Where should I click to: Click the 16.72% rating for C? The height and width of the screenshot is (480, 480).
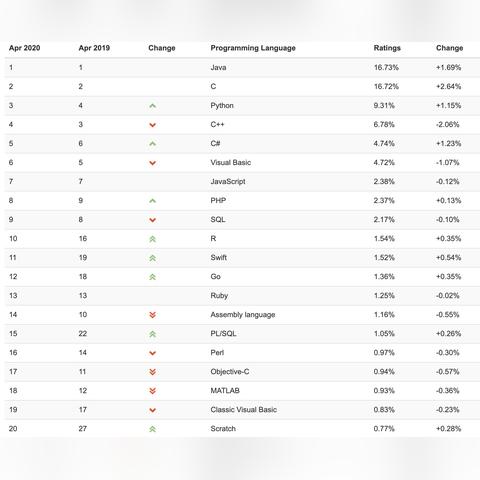[386, 87]
